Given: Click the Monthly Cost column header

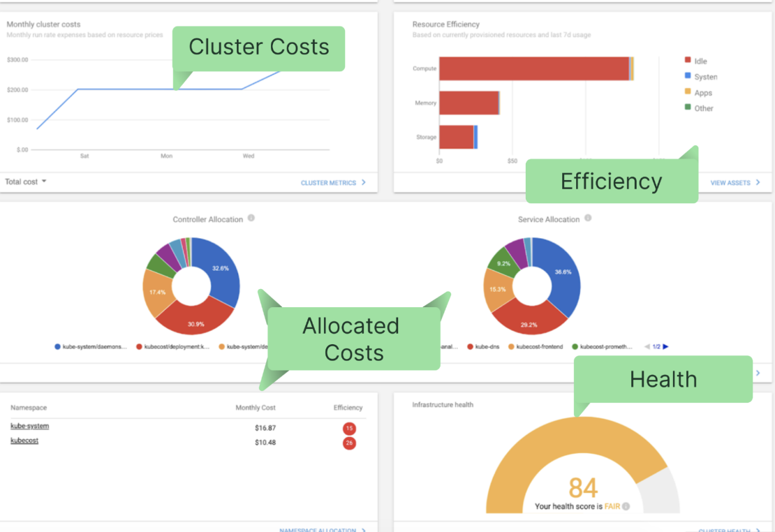Looking at the screenshot, I should 255,408.
